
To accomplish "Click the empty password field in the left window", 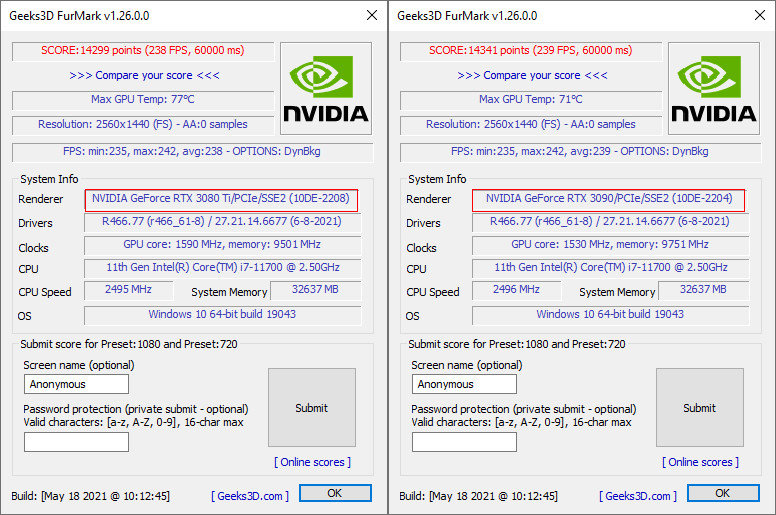I will click(76, 442).
